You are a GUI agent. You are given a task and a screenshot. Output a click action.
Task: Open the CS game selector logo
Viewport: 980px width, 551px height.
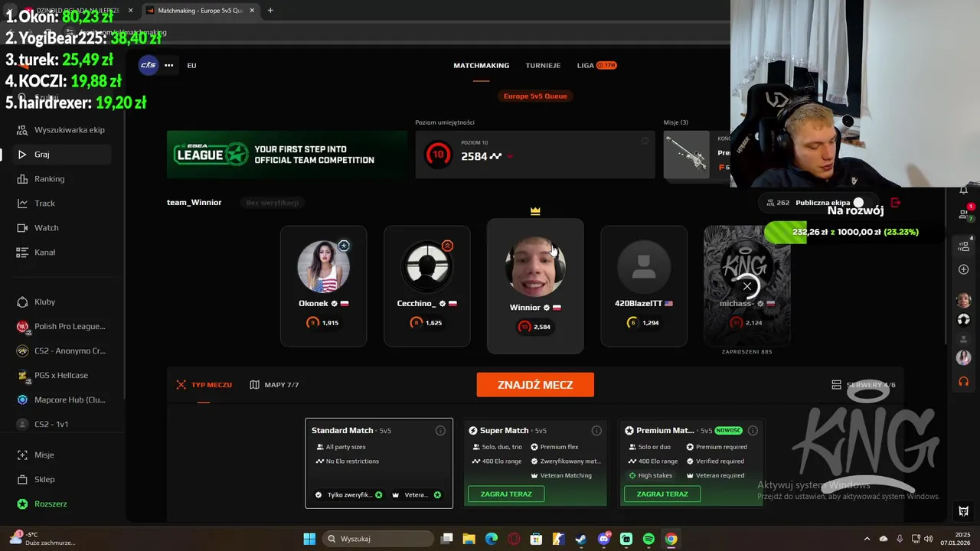click(x=149, y=65)
